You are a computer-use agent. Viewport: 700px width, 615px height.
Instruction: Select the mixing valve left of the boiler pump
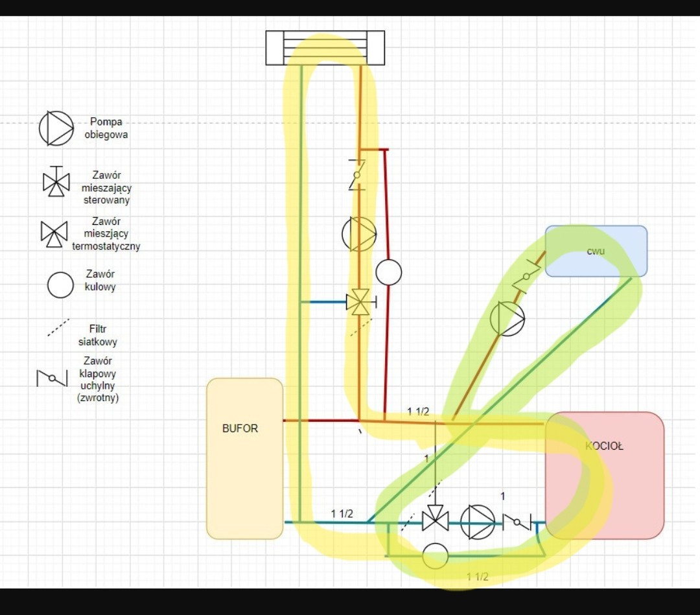[x=435, y=518]
